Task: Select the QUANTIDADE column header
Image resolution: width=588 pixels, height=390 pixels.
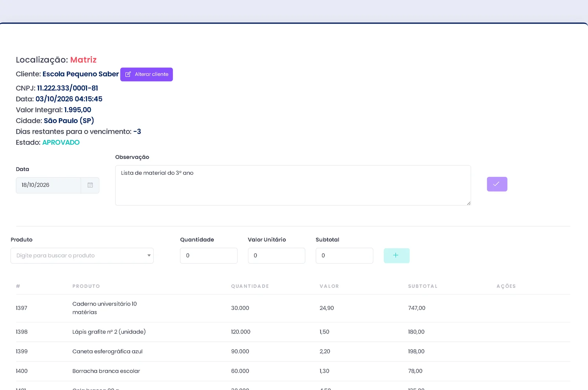Action: [x=250, y=286]
